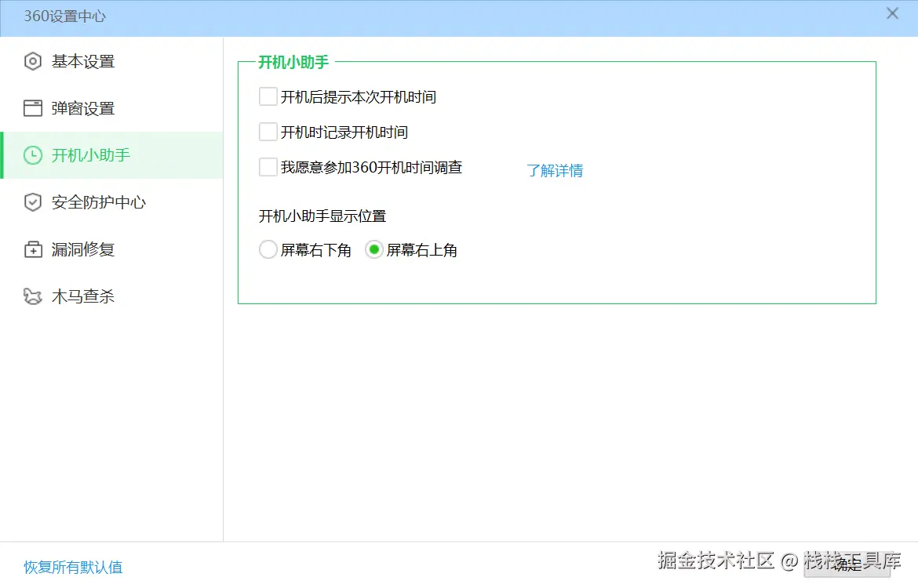918x588 pixels.
Task: Enable 开机后提示本次开机时间 checkbox
Action: point(268,96)
